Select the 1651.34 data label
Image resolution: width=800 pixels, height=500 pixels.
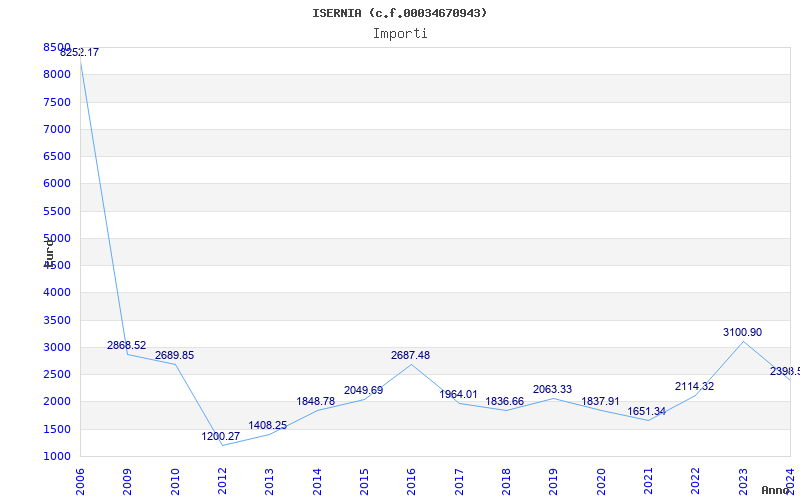646,411
